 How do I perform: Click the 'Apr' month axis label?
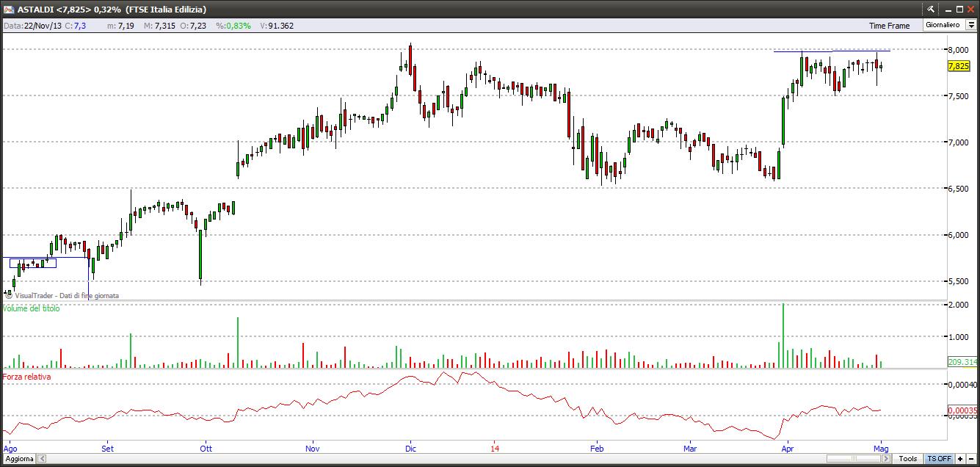point(788,448)
